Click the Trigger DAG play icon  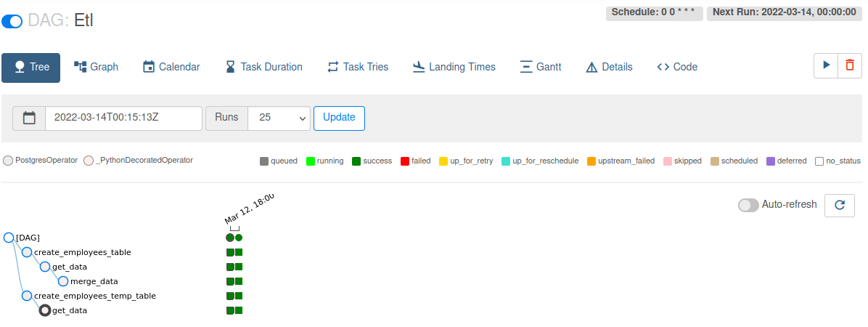point(826,65)
